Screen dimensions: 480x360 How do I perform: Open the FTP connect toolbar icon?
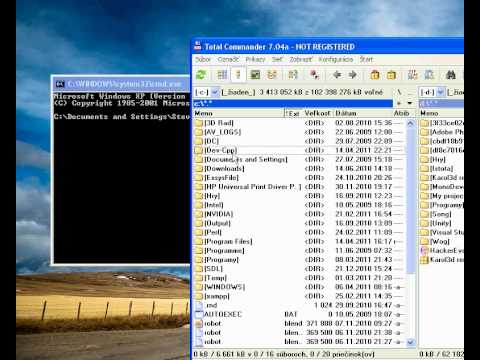[412, 75]
